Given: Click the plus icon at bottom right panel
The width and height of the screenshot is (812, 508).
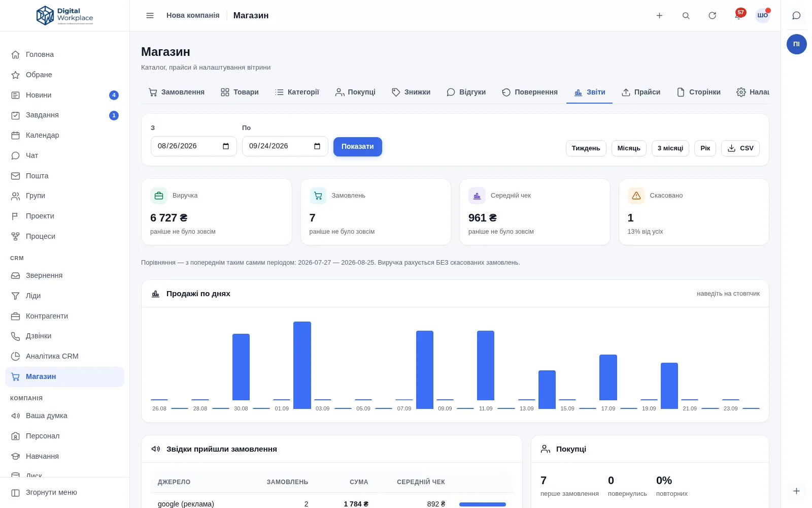Looking at the screenshot, I should click(x=796, y=491).
